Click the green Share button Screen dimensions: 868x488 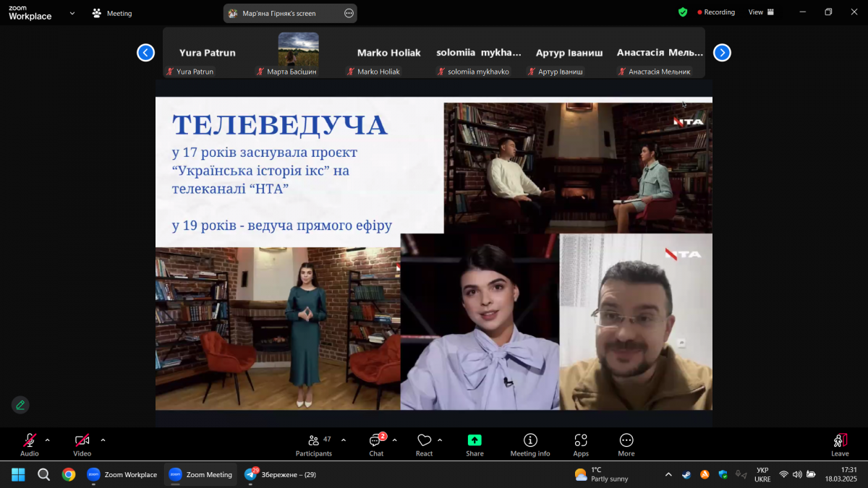click(x=475, y=445)
